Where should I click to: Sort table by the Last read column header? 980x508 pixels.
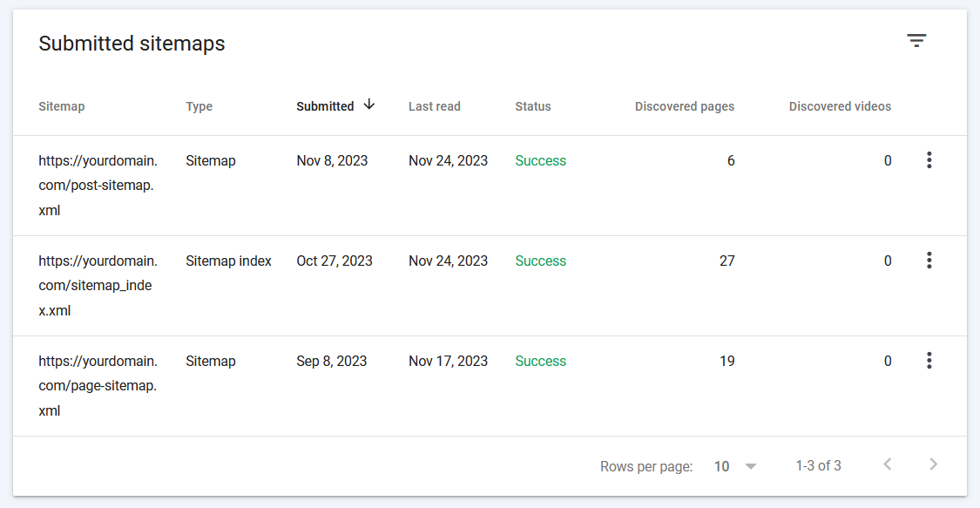[x=434, y=105]
